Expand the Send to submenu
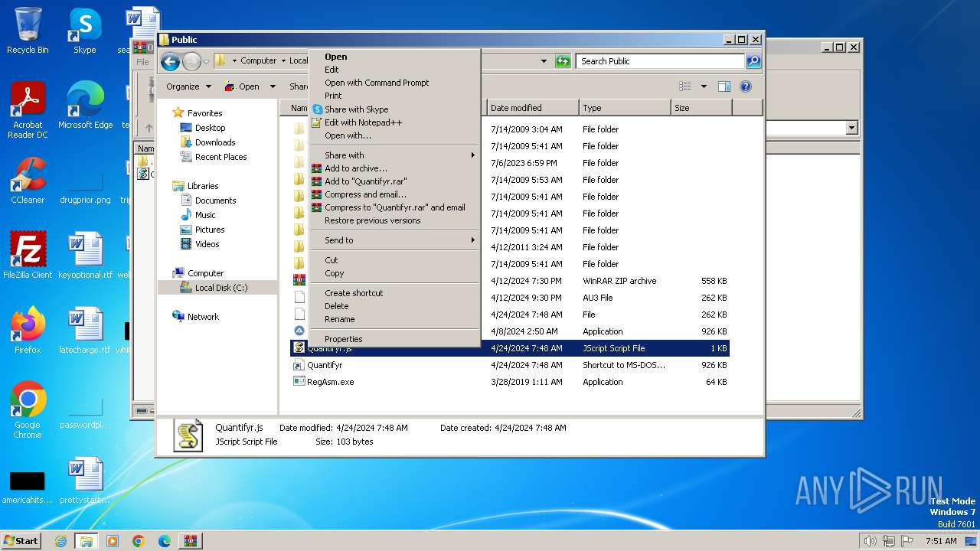 [394, 240]
